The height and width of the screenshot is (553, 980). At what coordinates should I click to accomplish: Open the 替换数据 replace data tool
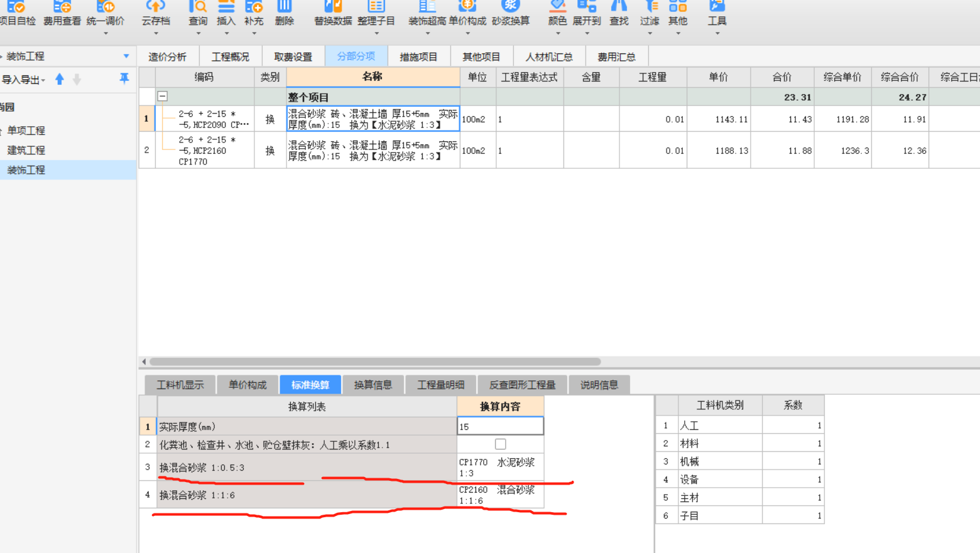(x=333, y=13)
